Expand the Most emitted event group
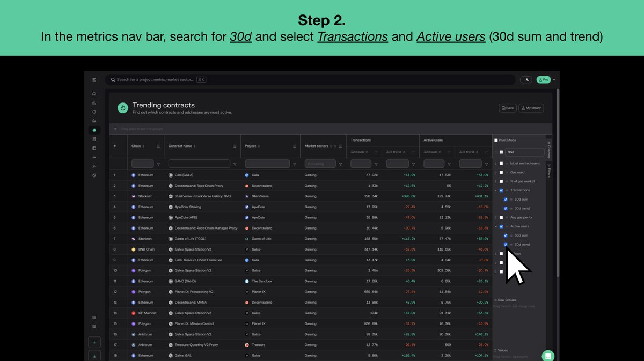Image resolution: width=644 pixels, height=361 pixels. pos(496,164)
